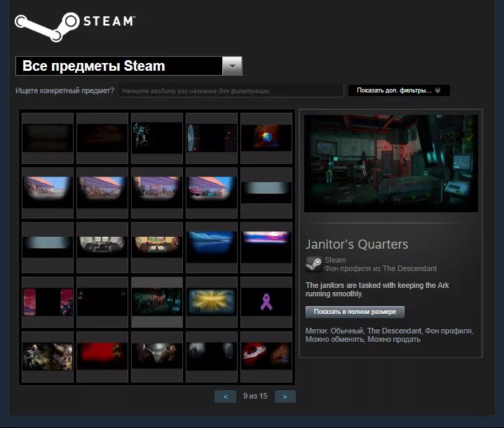
Task: Select the pink side panels background item
Action: [x=48, y=302]
